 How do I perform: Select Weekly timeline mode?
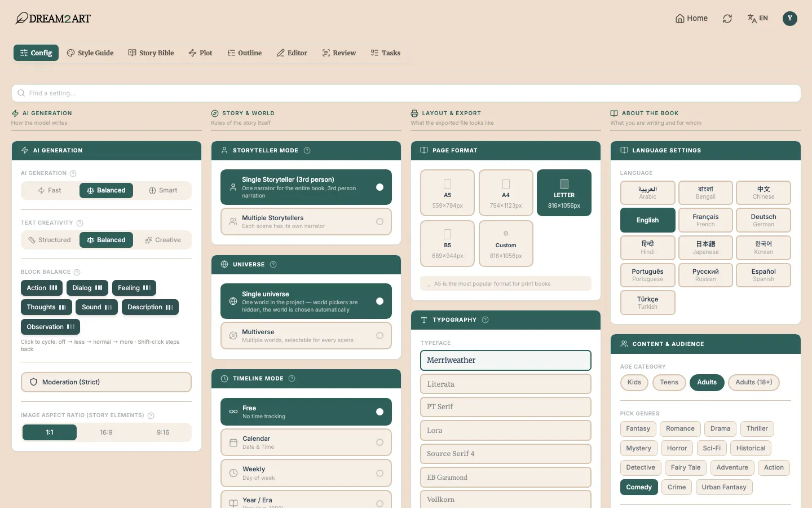[306, 473]
